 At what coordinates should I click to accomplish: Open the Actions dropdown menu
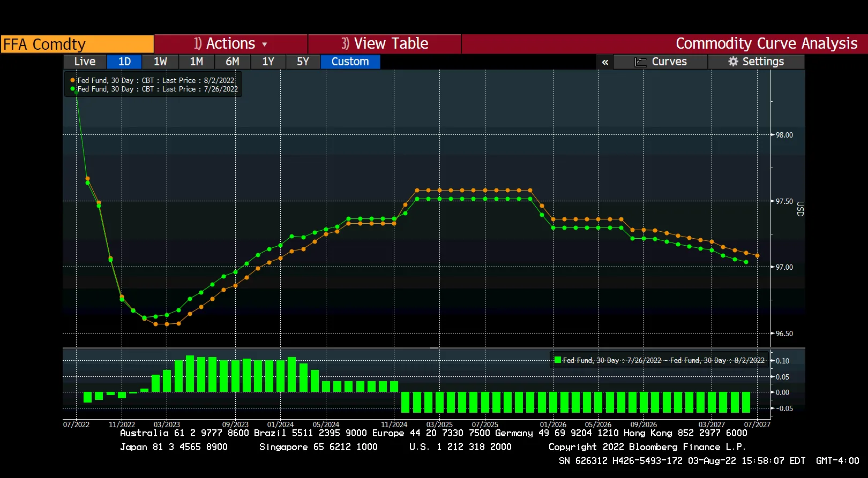point(230,44)
